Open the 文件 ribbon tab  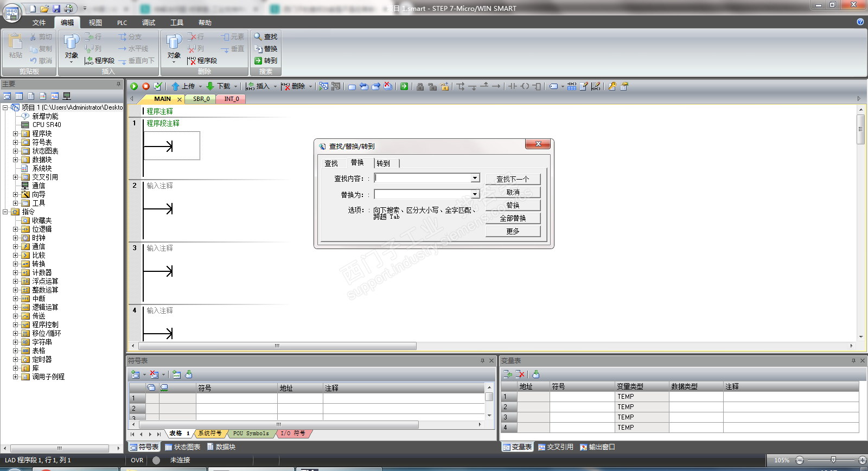pos(39,22)
